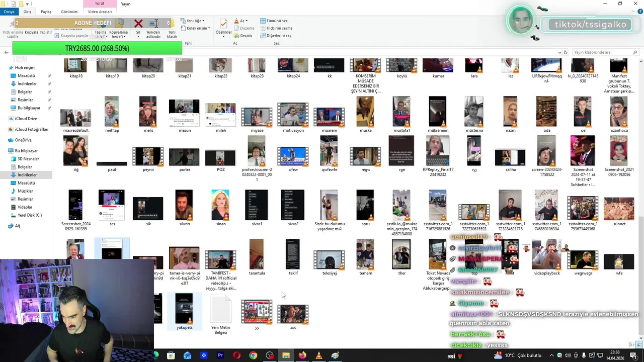Image resolution: width=644 pixels, height=362 pixels.
Task: Select the peynir video thumbnail
Action: click(148, 156)
